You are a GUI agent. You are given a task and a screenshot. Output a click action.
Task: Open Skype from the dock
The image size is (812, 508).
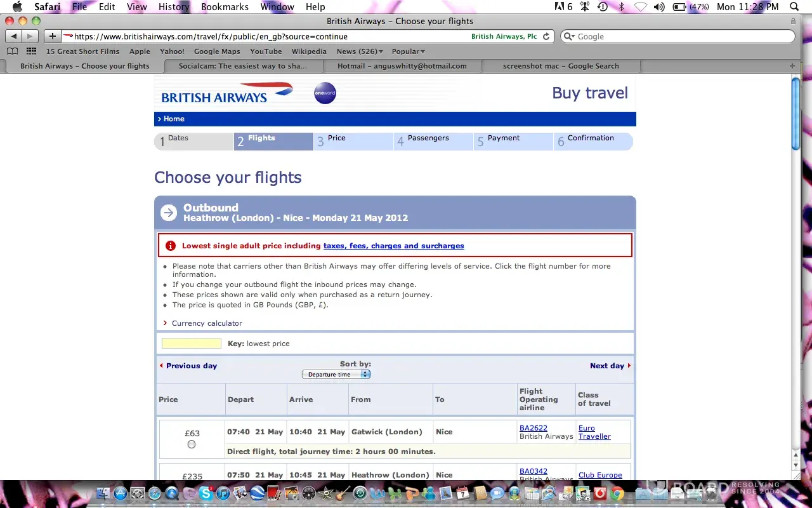(206, 493)
